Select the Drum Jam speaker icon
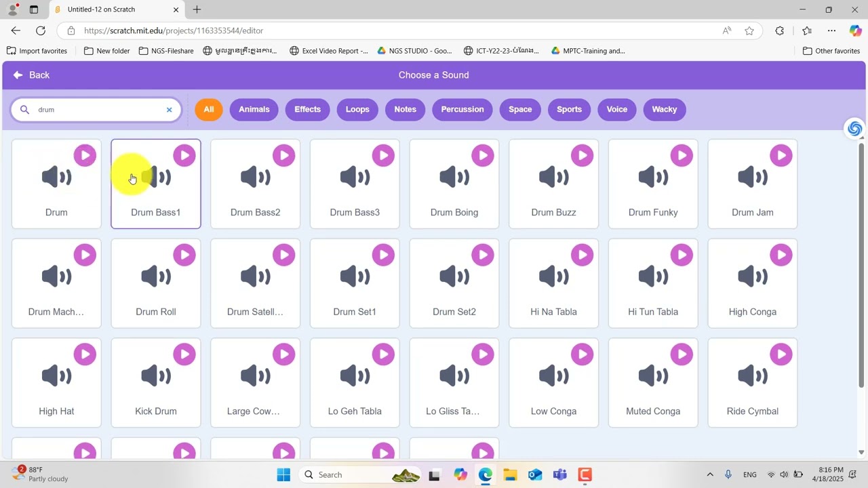The width and height of the screenshot is (868, 488). coord(753,178)
